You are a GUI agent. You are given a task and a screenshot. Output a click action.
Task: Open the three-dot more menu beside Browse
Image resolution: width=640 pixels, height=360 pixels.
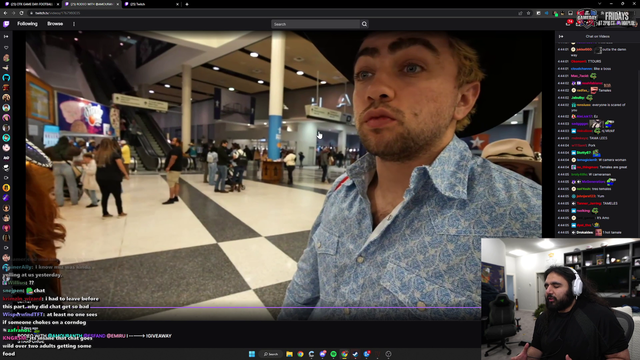tap(74, 24)
